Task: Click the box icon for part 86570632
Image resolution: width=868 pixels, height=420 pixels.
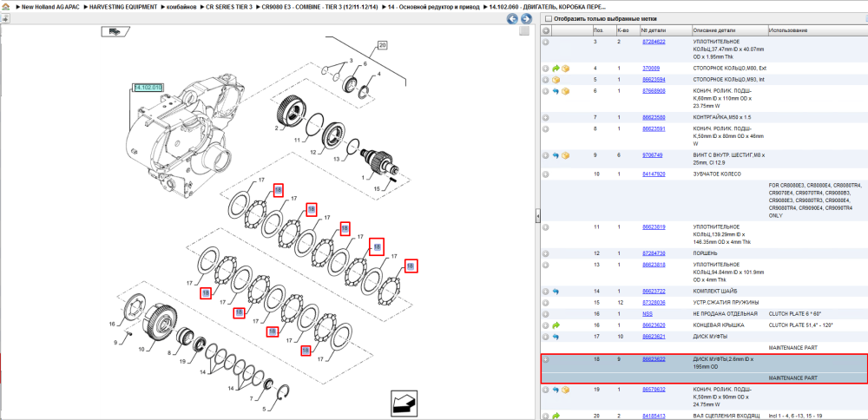Action: point(566,390)
